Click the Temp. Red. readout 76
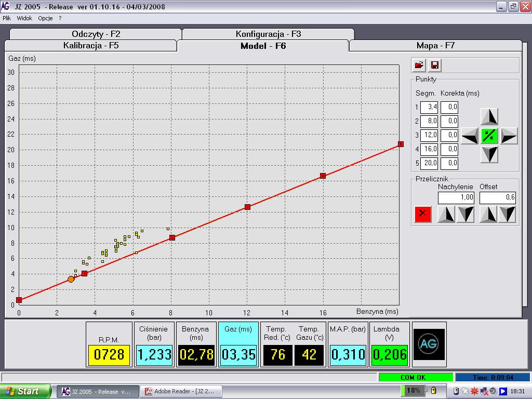The width and height of the screenshot is (532, 399). click(x=278, y=355)
